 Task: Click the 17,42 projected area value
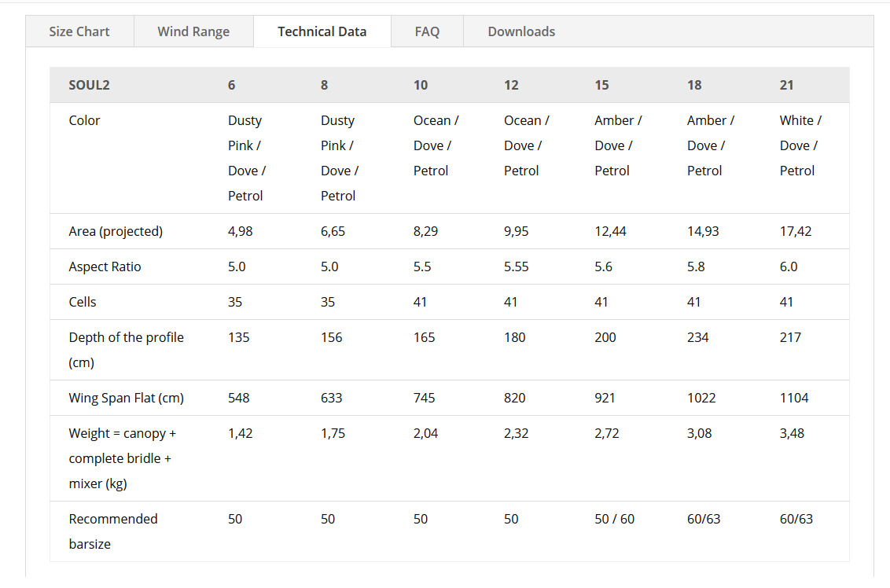pyautogui.click(x=796, y=232)
